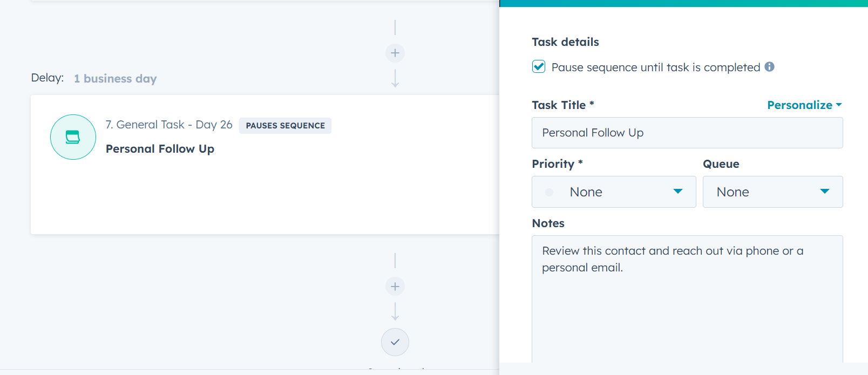Edit the '1 business day' delay link
Image resolution: width=868 pixels, height=375 pixels.
coord(115,79)
